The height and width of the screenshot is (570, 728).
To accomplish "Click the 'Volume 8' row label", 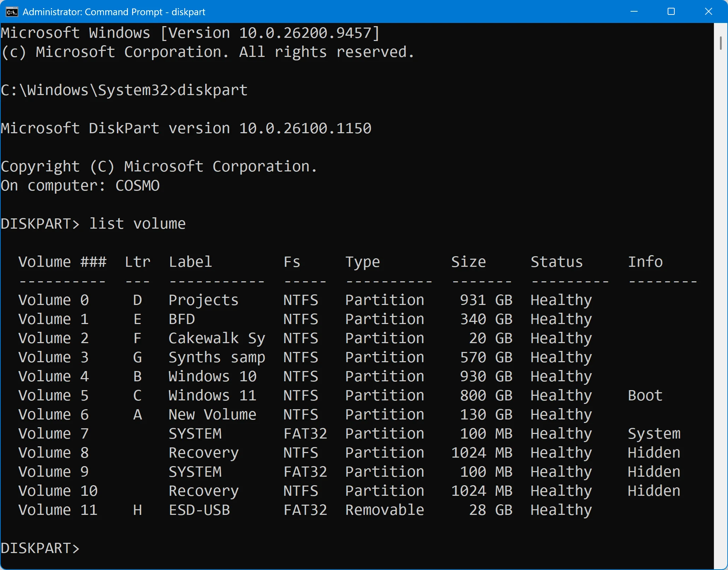I will (x=53, y=453).
